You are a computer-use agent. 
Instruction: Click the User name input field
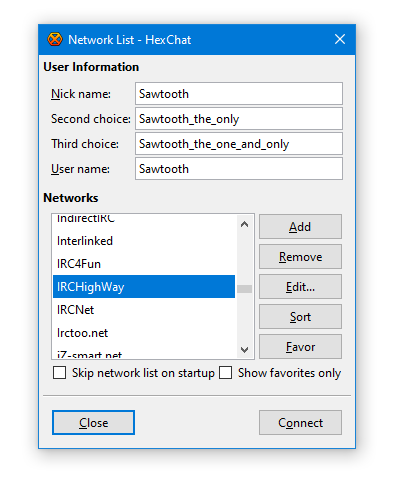coord(239,169)
